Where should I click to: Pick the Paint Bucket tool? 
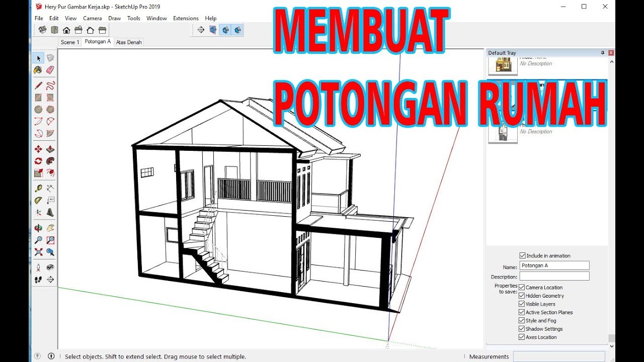(38, 70)
